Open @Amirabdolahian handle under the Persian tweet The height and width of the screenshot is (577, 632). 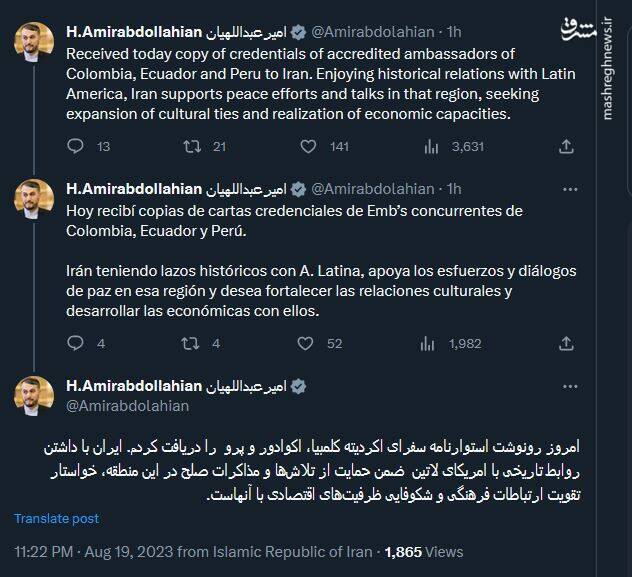pos(127,406)
